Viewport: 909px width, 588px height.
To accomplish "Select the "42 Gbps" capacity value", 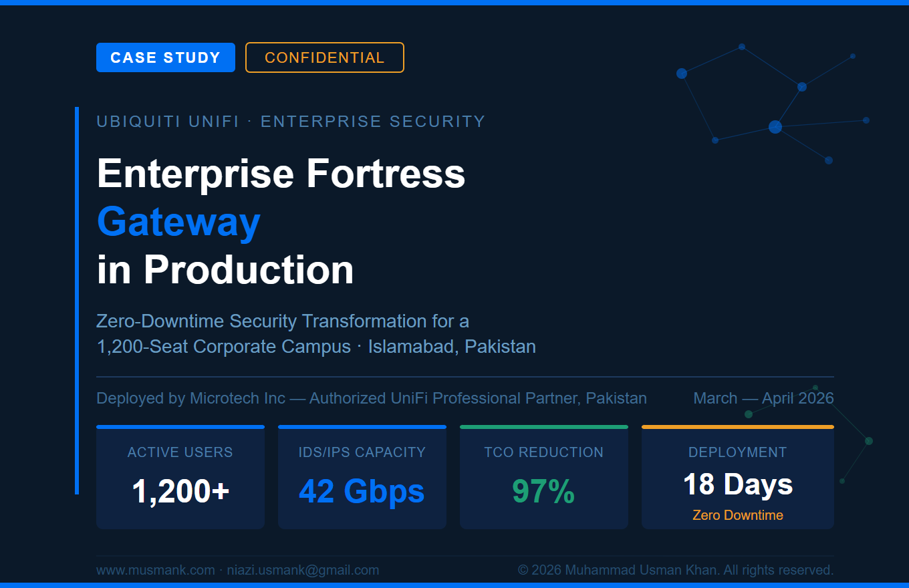I will (362, 492).
